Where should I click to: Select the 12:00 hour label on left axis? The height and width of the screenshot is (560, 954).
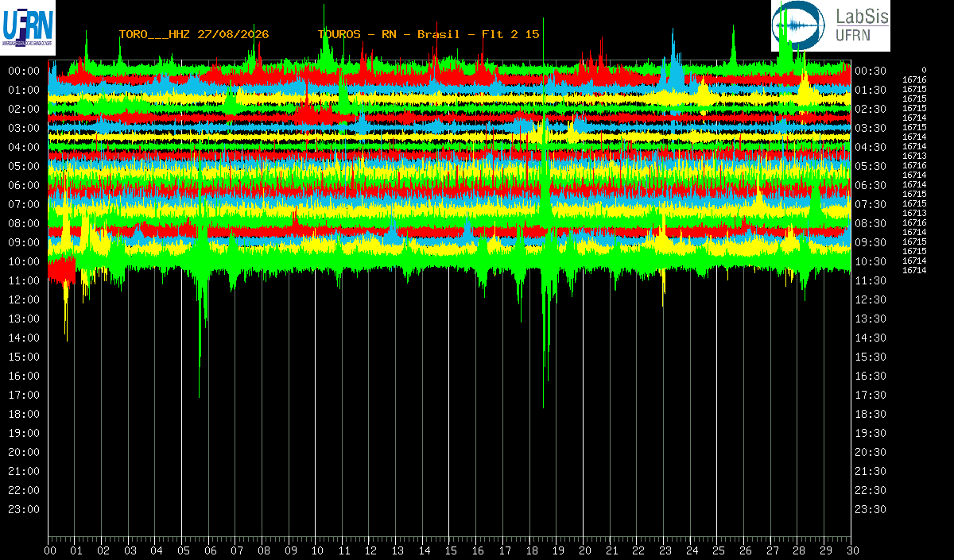tap(24, 299)
